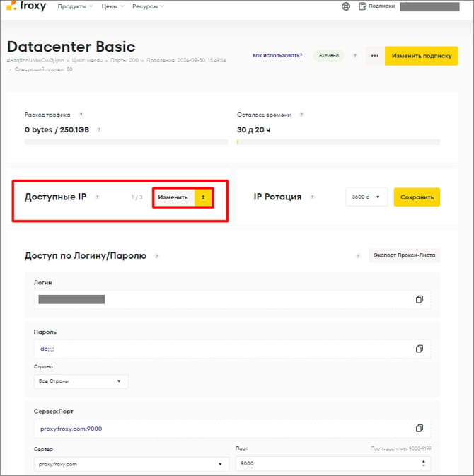
Task: Click the Логин field
Action: click(232, 300)
